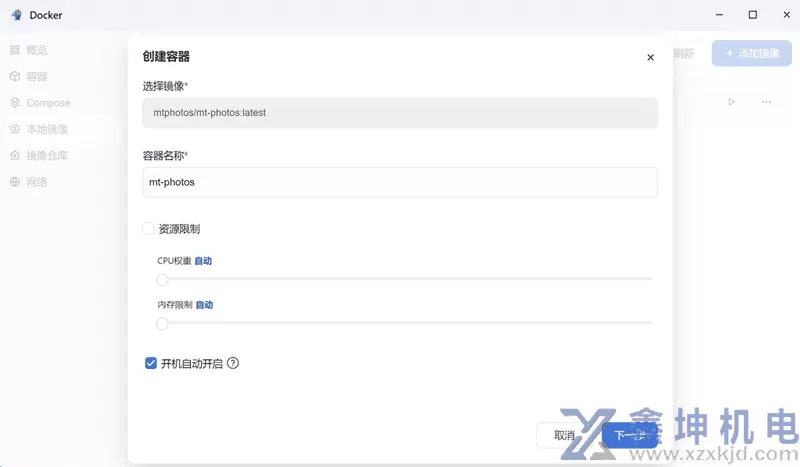800x467 pixels.
Task: Uncheck the 开机自动开启 checkbox
Action: (151, 363)
